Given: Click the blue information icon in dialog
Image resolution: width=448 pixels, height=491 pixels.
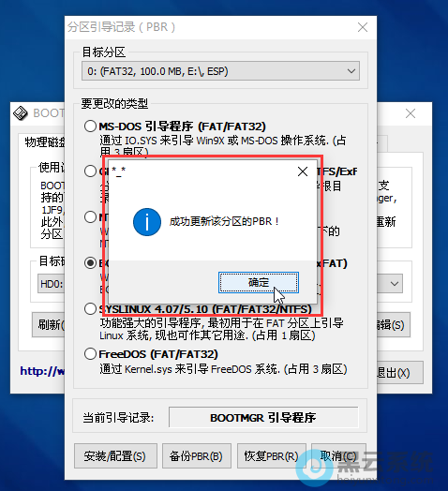Looking at the screenshot, I should pos(147,222).
